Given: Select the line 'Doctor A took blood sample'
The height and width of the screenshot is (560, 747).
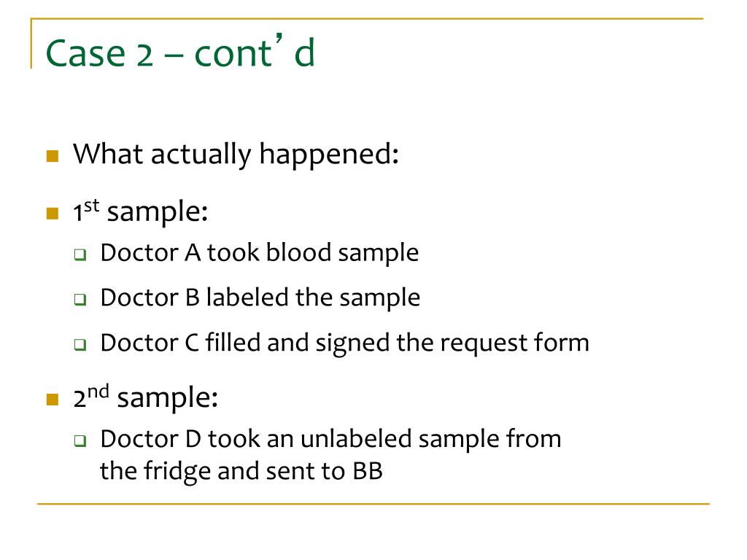Looking at the screenshot, I should [260, 252].
